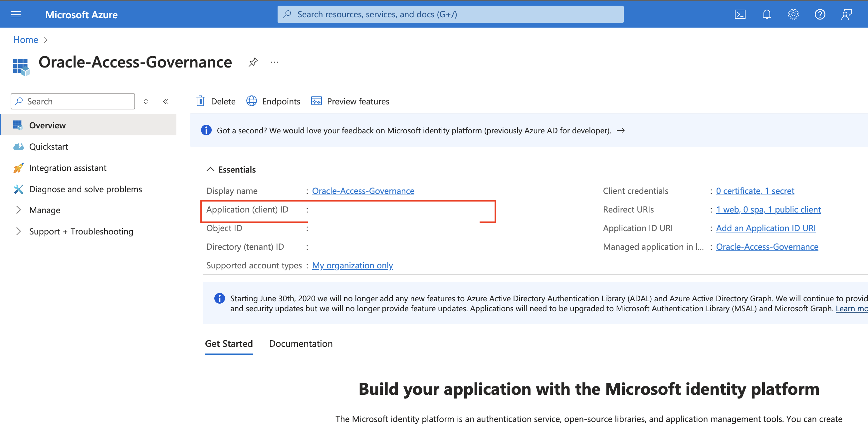Click the Integration assistant rocket icon
868x426 pixels.
click(18, 168)
